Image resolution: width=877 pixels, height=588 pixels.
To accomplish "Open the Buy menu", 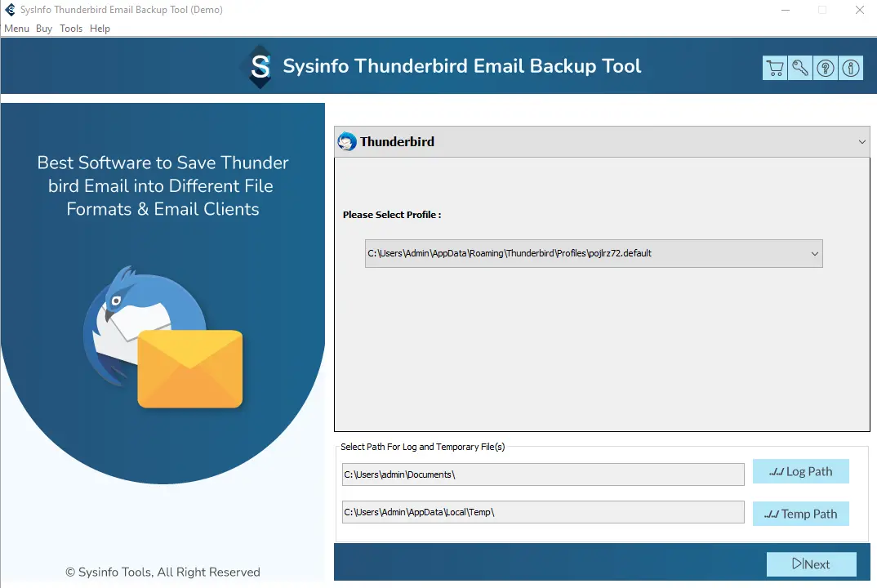I will 44,29.
